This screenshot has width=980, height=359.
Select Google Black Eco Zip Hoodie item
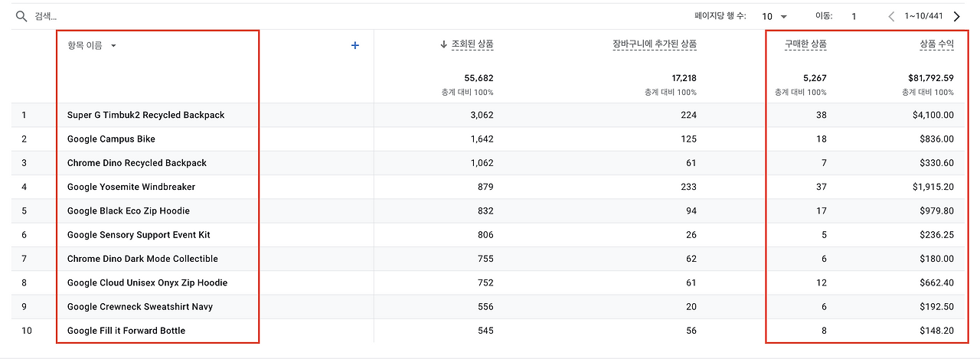click(x=129, y=211)
